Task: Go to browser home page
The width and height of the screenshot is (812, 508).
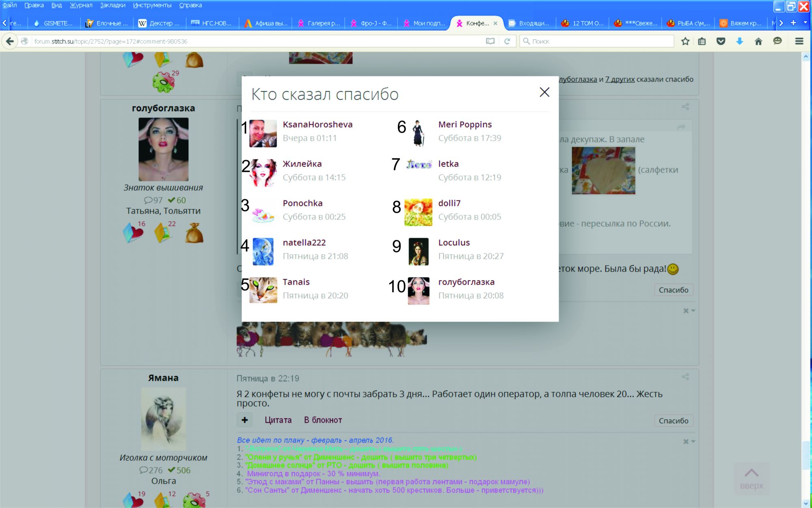Action: (758, 41)
